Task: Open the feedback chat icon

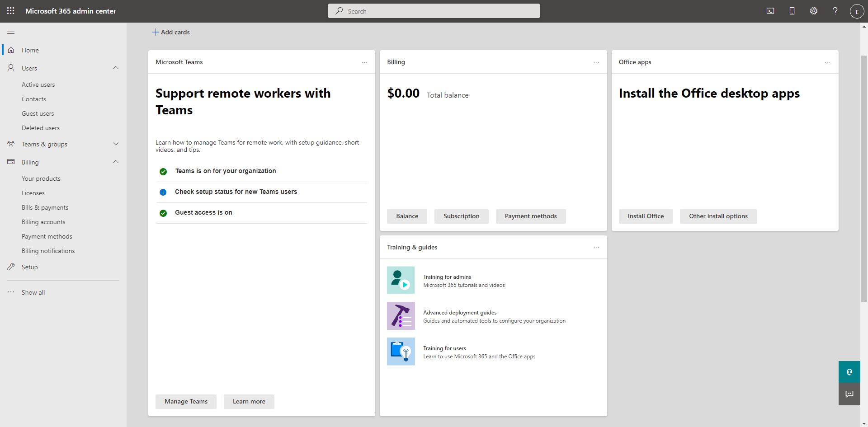Action: pyautogui.click(x=849, y=394)
